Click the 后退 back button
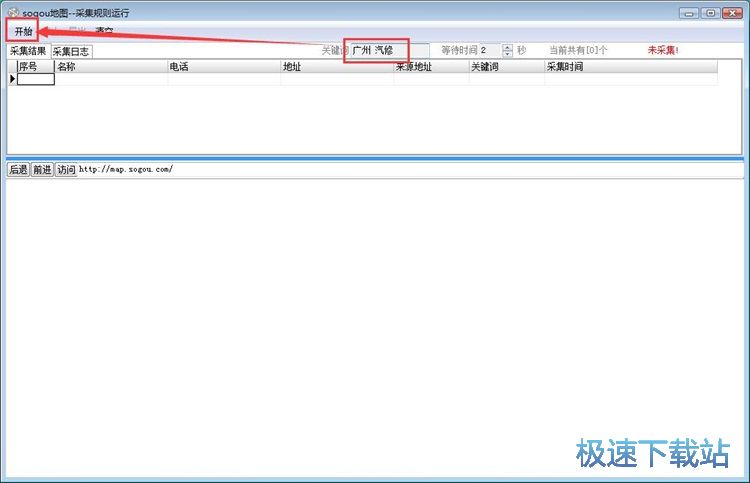This screenshot has height=483, width=750. (19, 169)
